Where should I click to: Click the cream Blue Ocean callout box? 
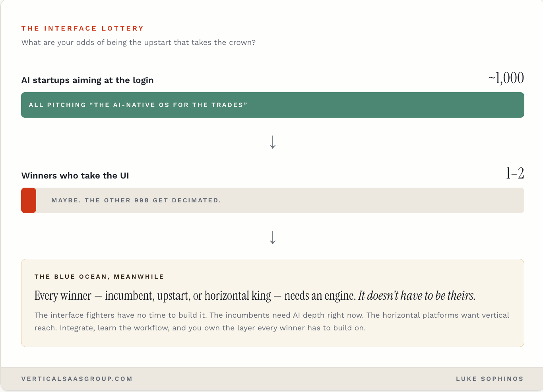pos(273,303)
